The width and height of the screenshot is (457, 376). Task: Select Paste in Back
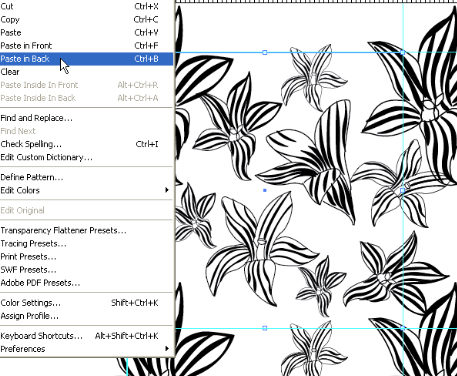86,59
